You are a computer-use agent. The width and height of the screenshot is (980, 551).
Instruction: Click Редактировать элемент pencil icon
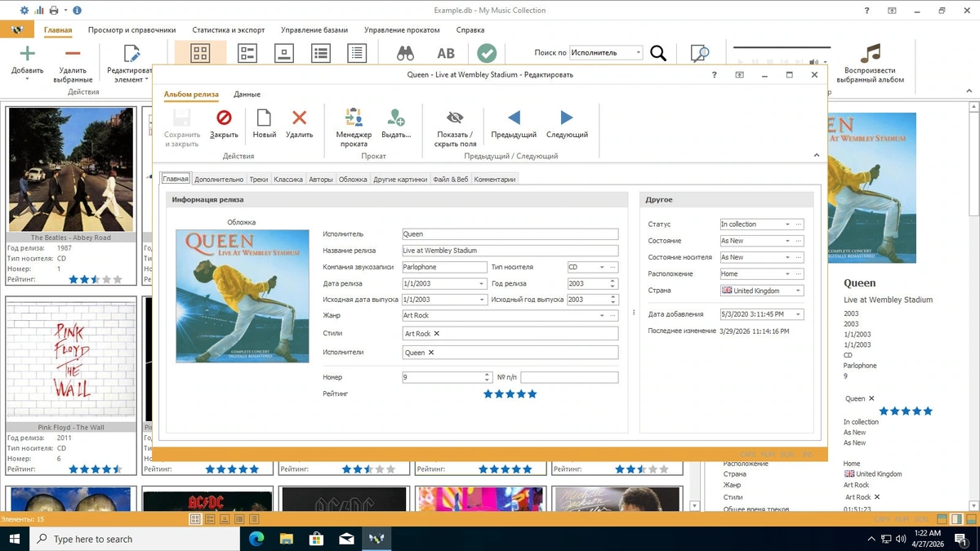(x=131, y=54)
